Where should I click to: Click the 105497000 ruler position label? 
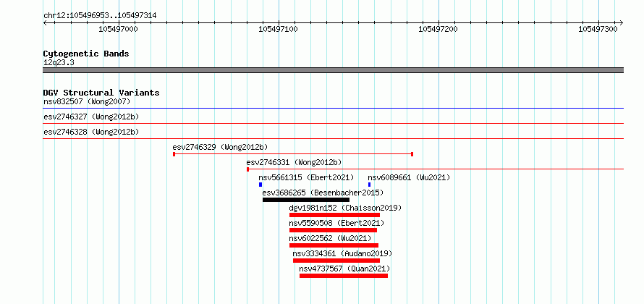(x=118, y=29)
